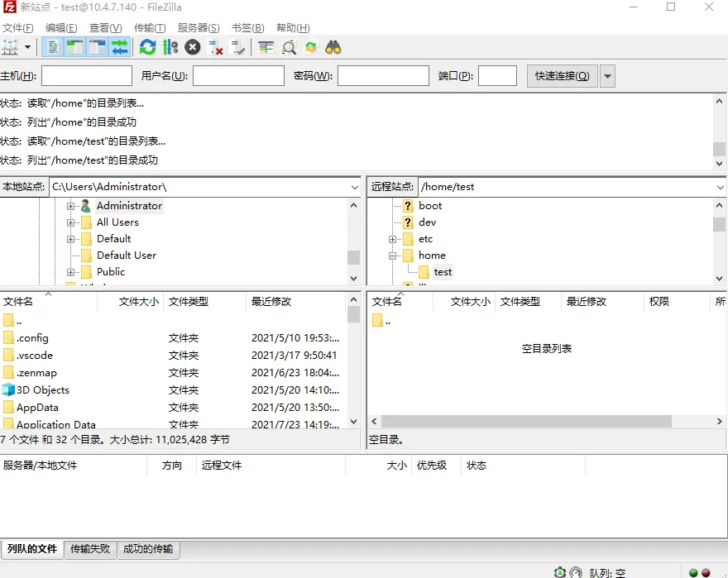Switch to 传输失败 tab
728x578 pixels.
90,549
